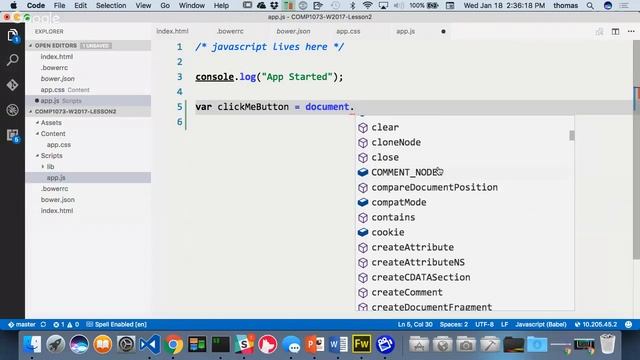Open Google Chrome from the dock
Image resolution: width=640 pixels, height=360 pixels.
[x=173, y=344]
